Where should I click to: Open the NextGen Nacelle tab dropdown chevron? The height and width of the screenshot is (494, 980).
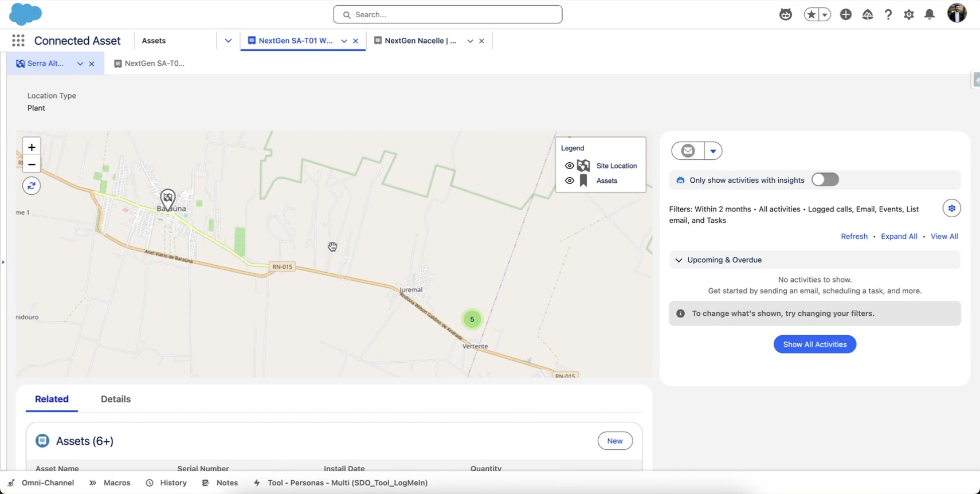(x=470, y=41)
